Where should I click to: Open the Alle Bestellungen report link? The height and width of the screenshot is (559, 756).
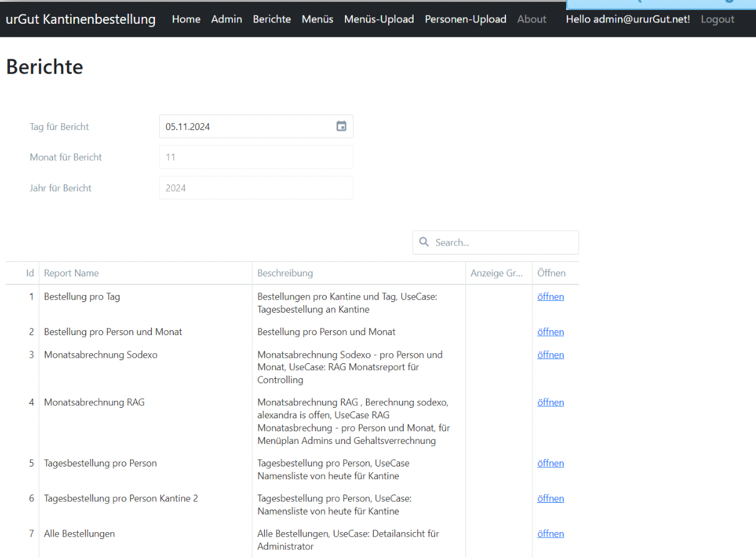pos(550,533)
